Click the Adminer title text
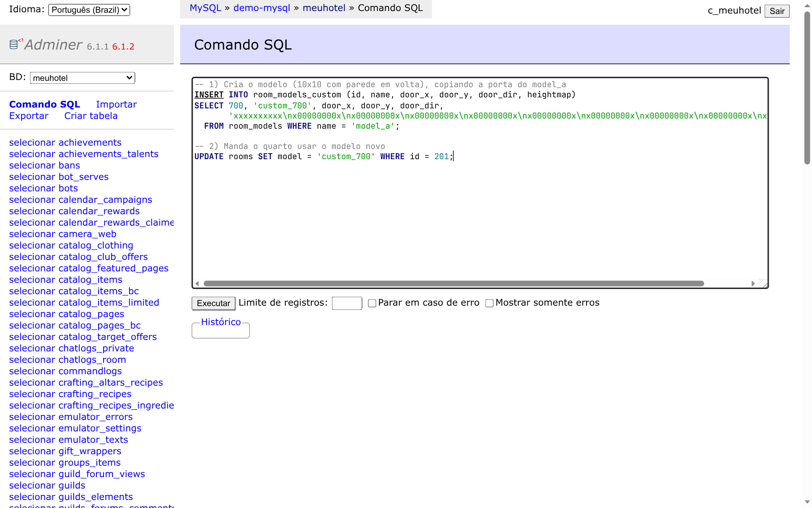 pyautogui.click(x=53, y=44)
